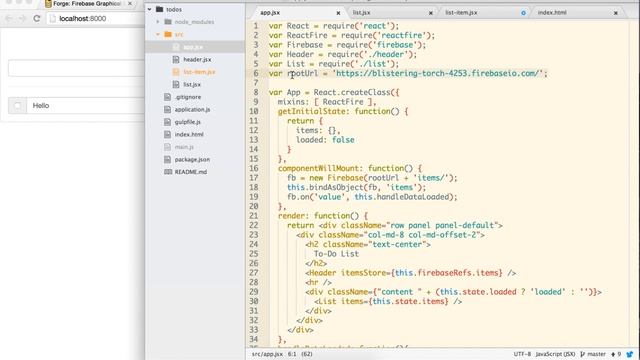
Task: Click the word componentWillMount on line 16
Action: 320,168
